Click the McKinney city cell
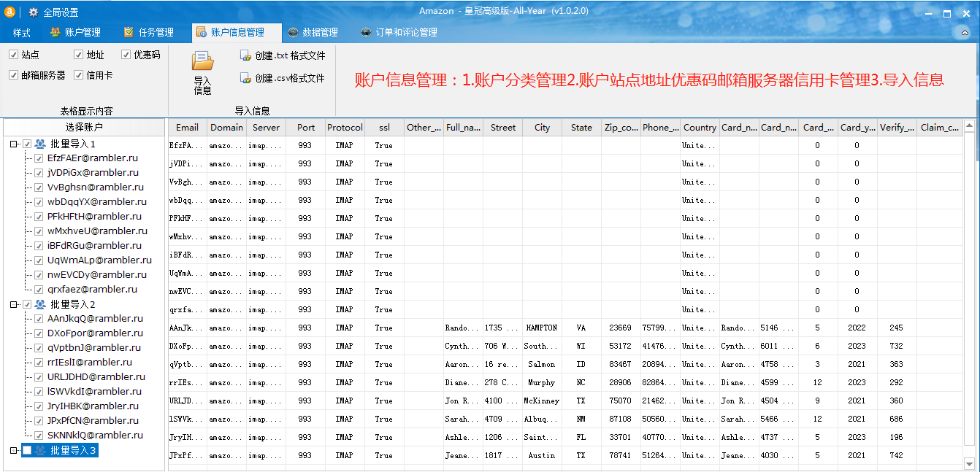Image resolution: width=980 pixels, height=472 pixels. click(543, 401)
